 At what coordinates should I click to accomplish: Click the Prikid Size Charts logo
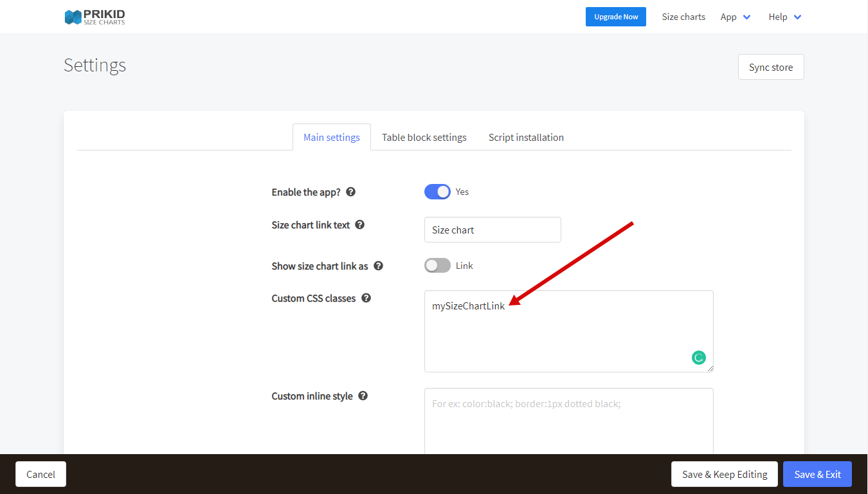click(x=95, y=17)
